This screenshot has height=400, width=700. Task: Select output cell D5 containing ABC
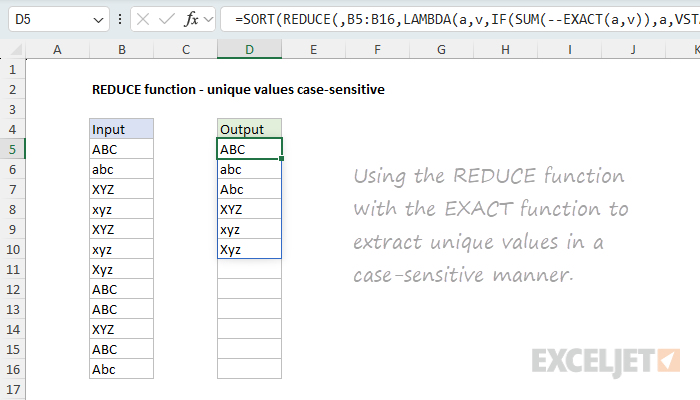point(250,149)
